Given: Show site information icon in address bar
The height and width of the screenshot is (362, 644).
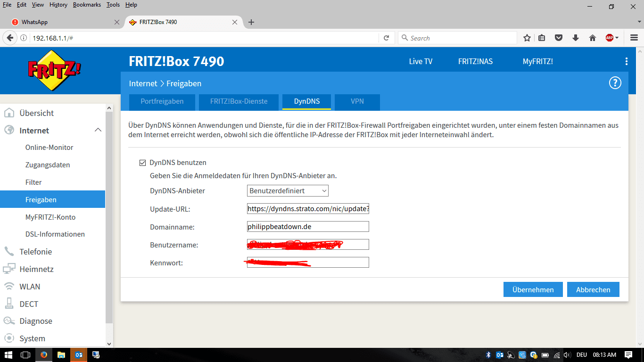Looking at the screenshot, I should [24, 38].
